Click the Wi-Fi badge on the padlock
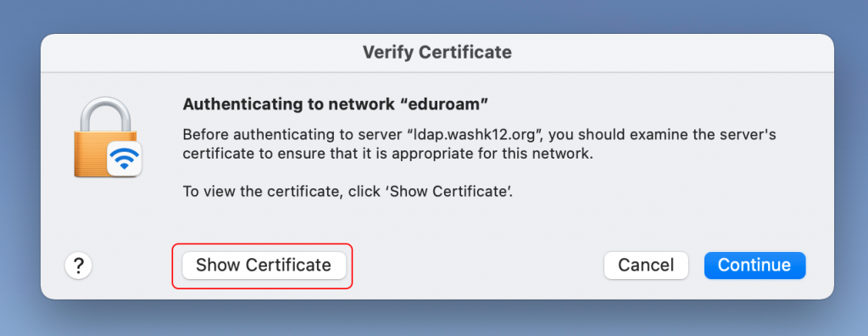The image size is (868, 336). point(124,160)
